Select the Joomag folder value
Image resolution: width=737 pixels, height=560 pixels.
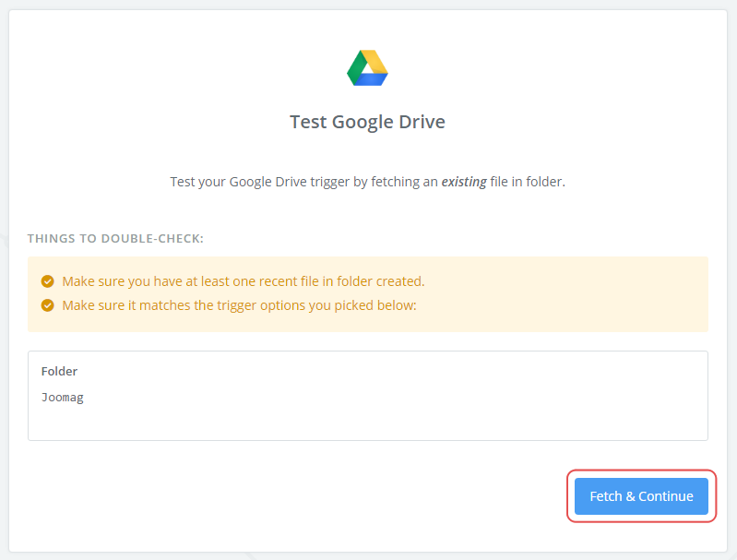(x=63, y=398)
